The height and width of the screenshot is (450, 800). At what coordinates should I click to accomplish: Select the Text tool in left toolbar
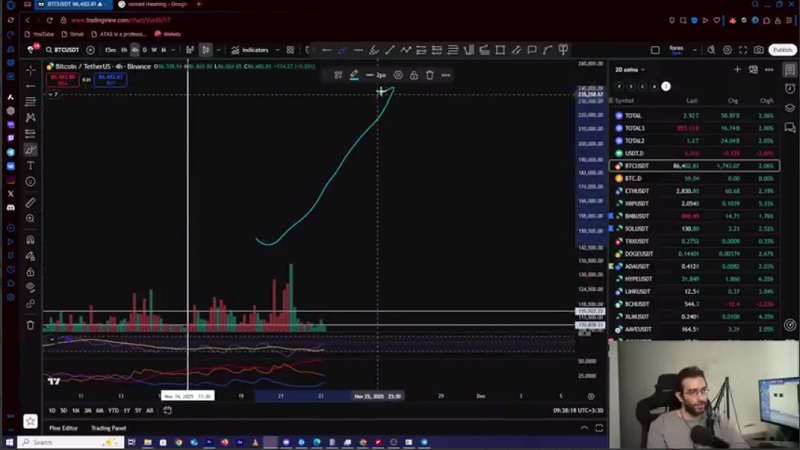click(x=30, y=165)
